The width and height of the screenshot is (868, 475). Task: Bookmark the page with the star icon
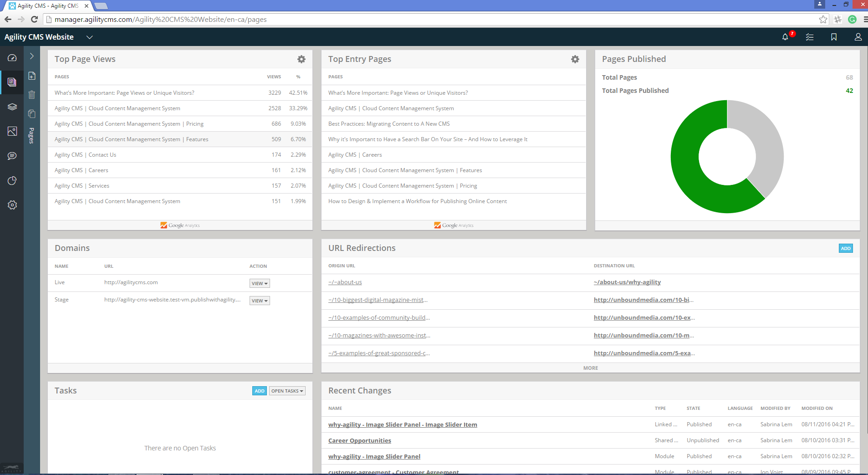pyautogui.click(x=823, y=20)
